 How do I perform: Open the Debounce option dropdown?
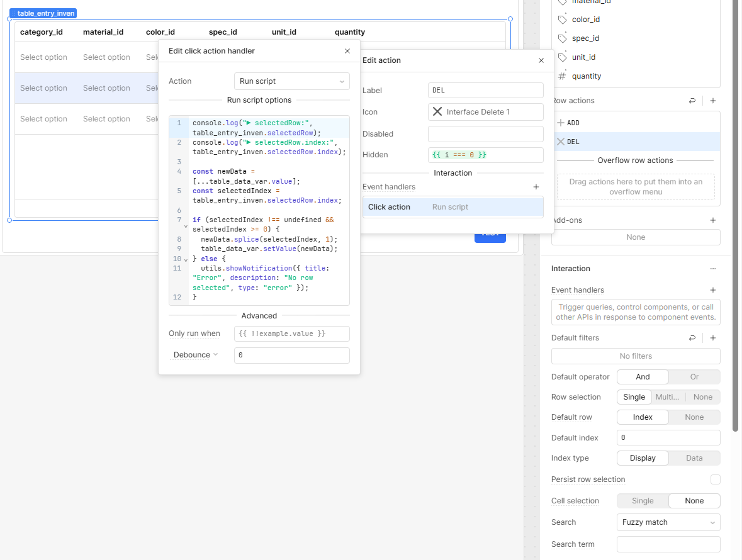[x=196, y=355]
